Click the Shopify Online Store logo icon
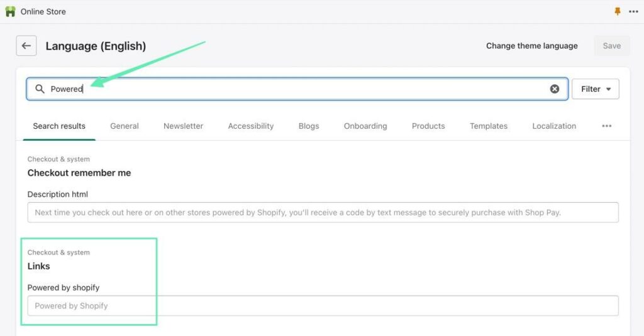The image size is (644, 336). pos(10,11)
